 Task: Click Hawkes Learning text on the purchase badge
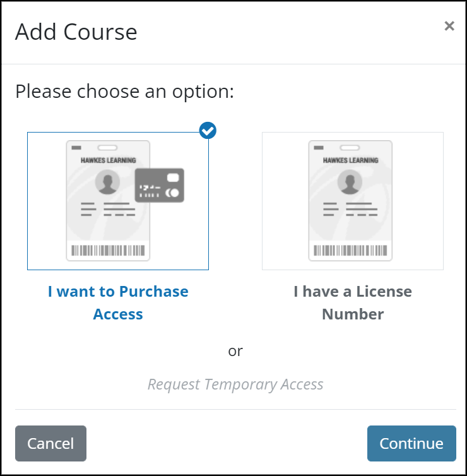[108, 160]
